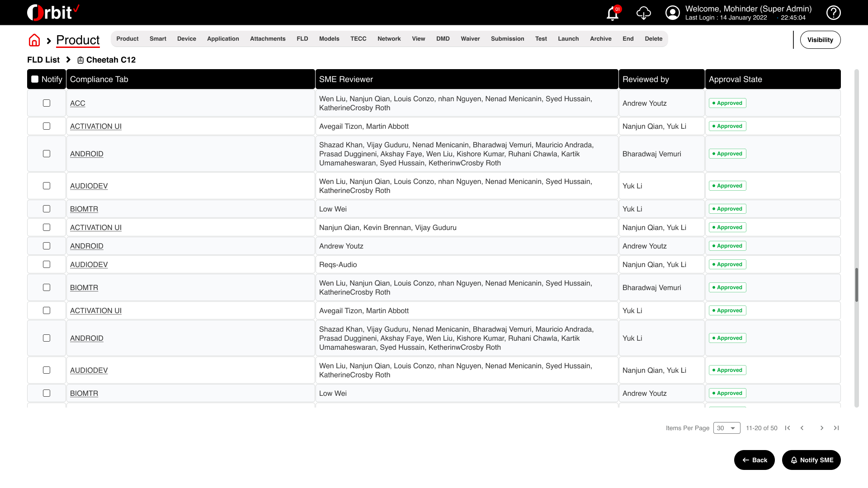Click the table's vertical scrollbar thumb
Image resolution: width=868 pixels, height=488 pixels.
coord(856,285)
